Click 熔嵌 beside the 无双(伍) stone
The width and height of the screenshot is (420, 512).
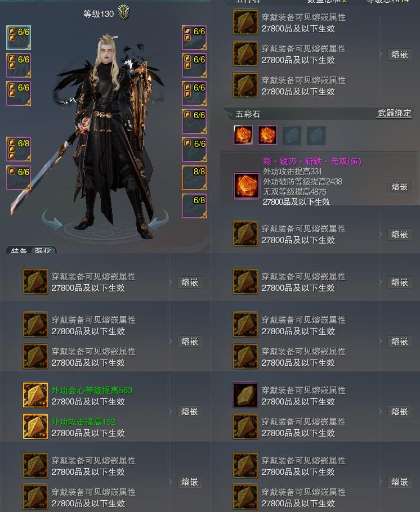tap(399, 187)
